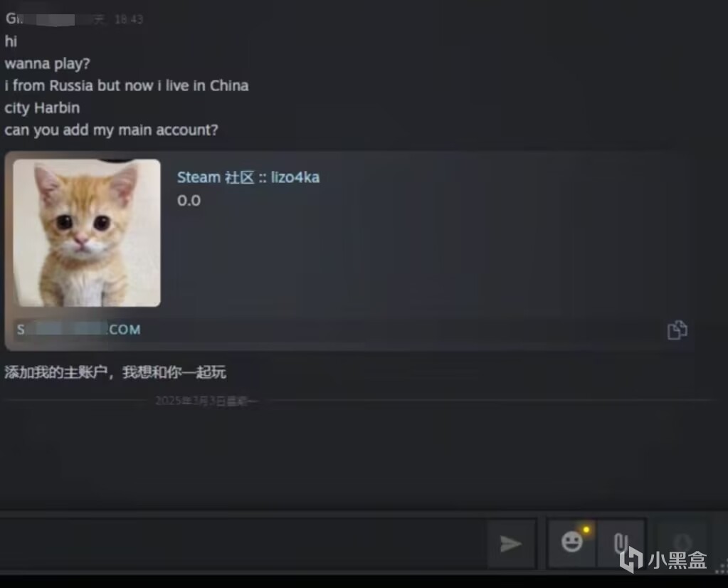This screenshot has height=588, width=728.
Task: Open the orange kitten profile thumbnail
Action: [87, 233]
